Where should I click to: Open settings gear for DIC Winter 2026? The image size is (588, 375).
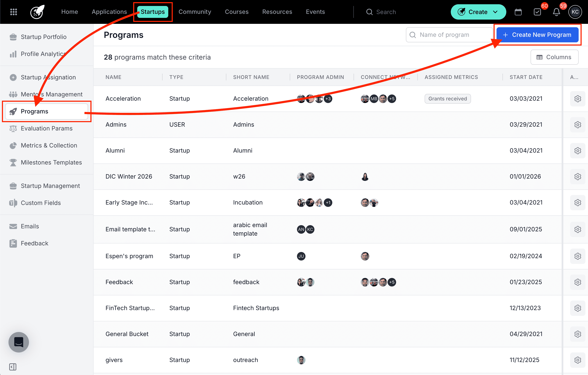[x=578, y=176]
